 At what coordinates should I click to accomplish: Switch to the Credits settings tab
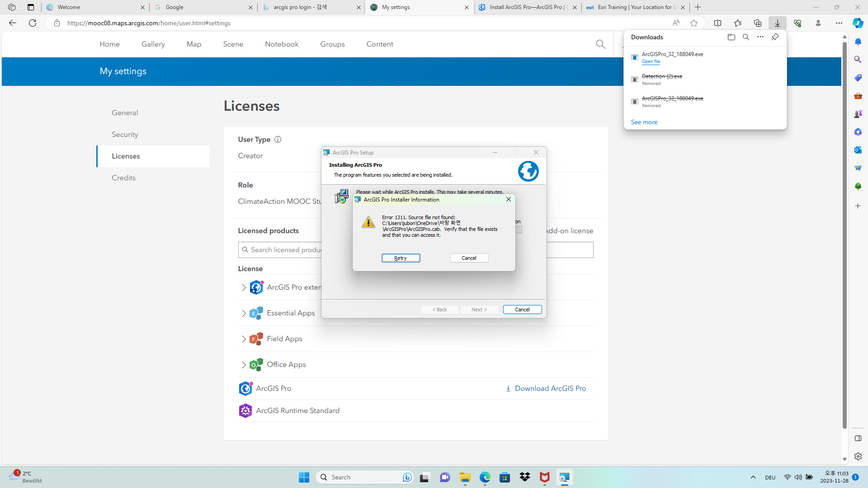(x=123, y=178)
